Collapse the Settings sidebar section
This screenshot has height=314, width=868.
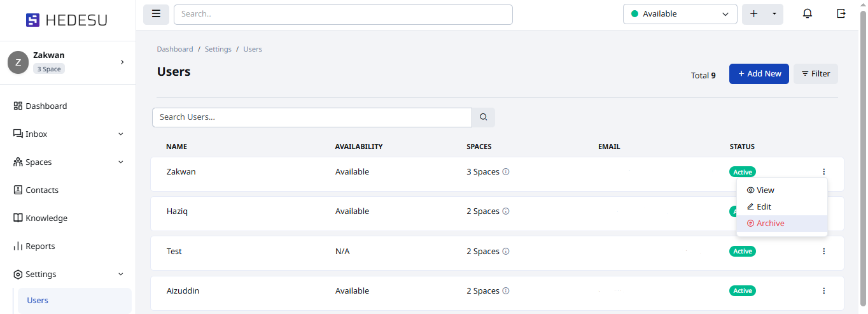121,275
